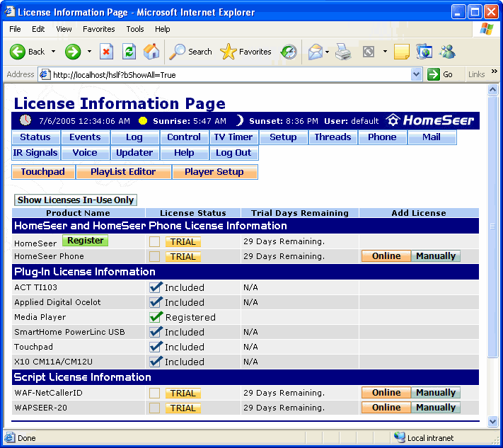Viewport: 503px width, 448px height.
Task: Click the Windows flag logo
Action: click(x=487, y=29)
